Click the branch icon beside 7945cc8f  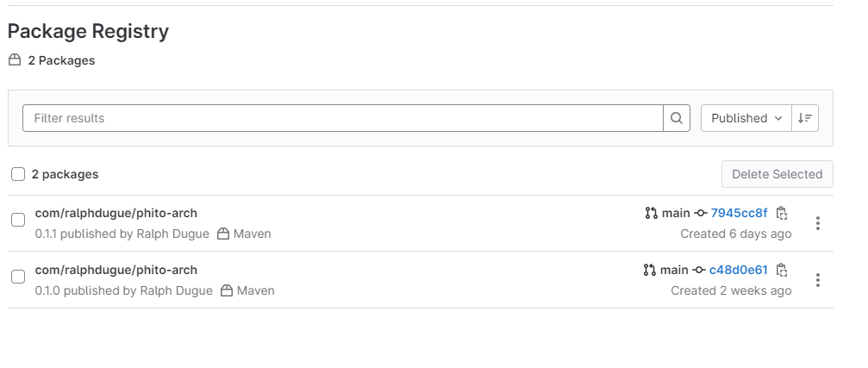651,213
